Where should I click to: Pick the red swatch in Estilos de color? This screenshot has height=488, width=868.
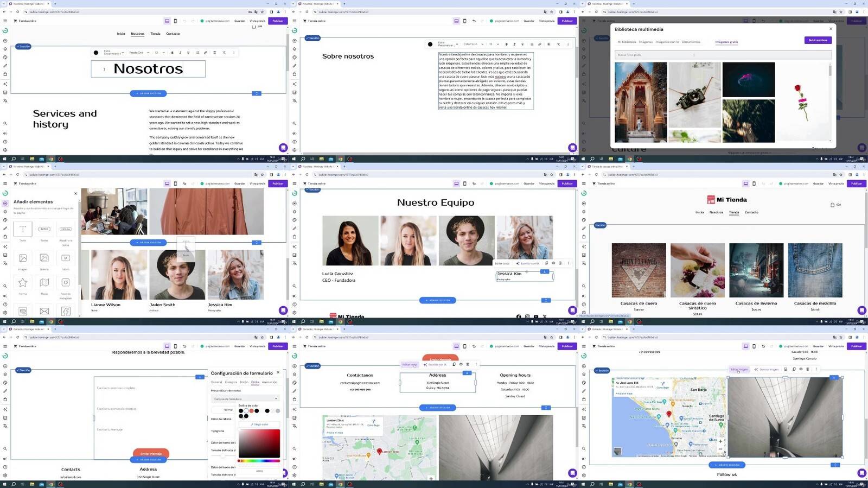pos(251,410)
